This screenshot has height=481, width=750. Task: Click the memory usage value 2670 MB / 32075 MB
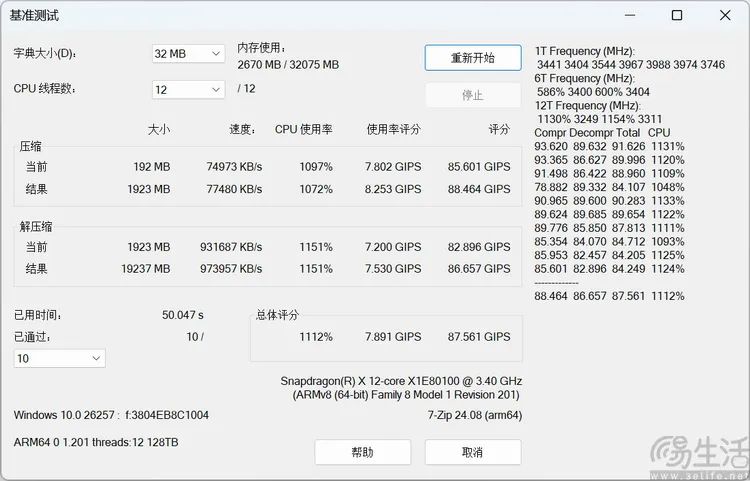coord(288,64)
